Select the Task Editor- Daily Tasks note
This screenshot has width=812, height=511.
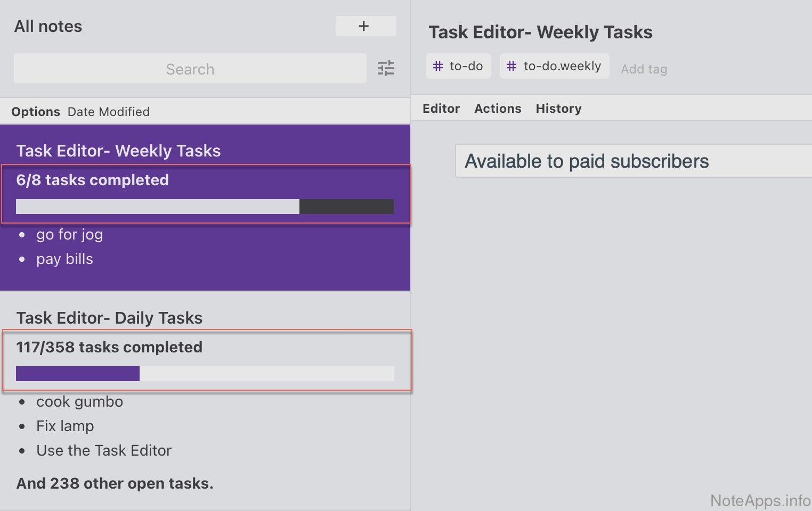(109, 318)
